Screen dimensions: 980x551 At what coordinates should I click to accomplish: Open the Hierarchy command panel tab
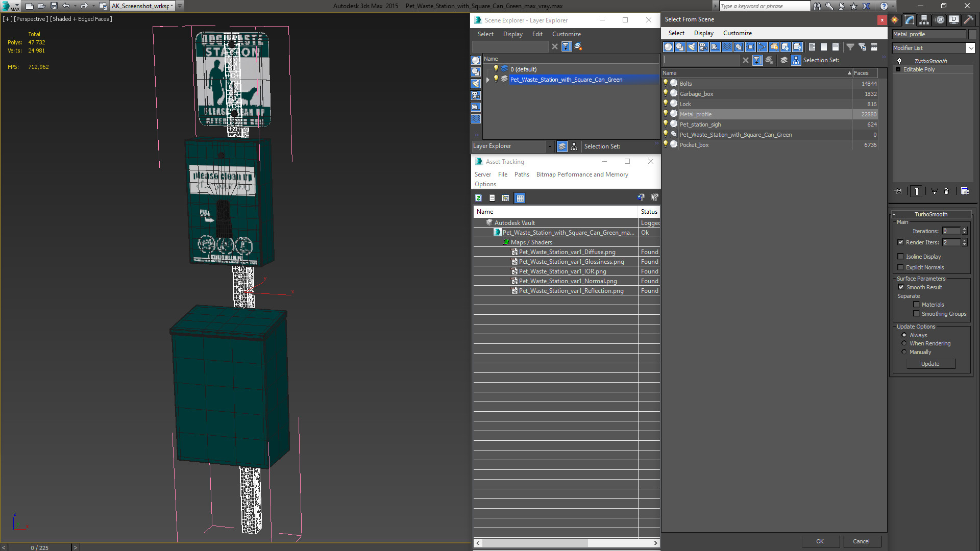(924, 20)
